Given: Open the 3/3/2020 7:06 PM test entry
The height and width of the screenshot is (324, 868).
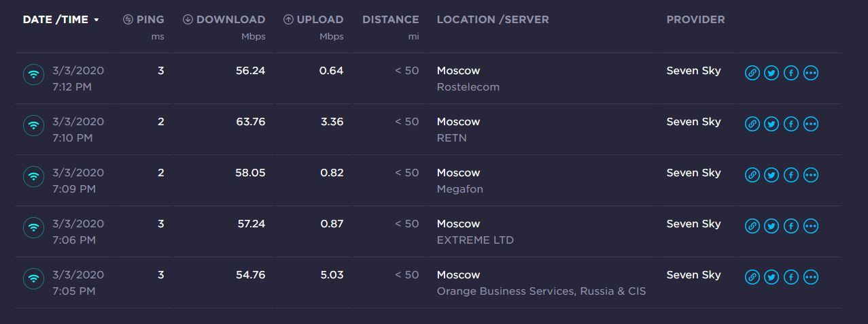Looking at the screenshot, I should (78, 231).
